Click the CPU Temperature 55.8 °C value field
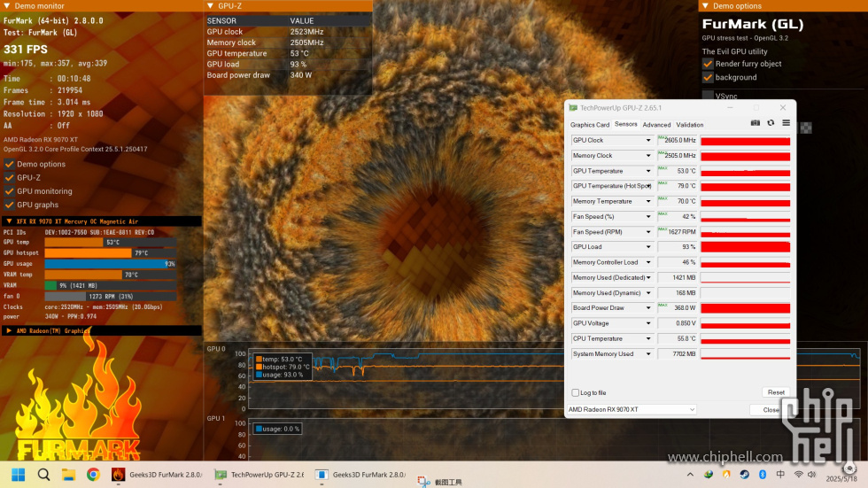The height and width of the screenshot is (488, 868). [677, 338]
